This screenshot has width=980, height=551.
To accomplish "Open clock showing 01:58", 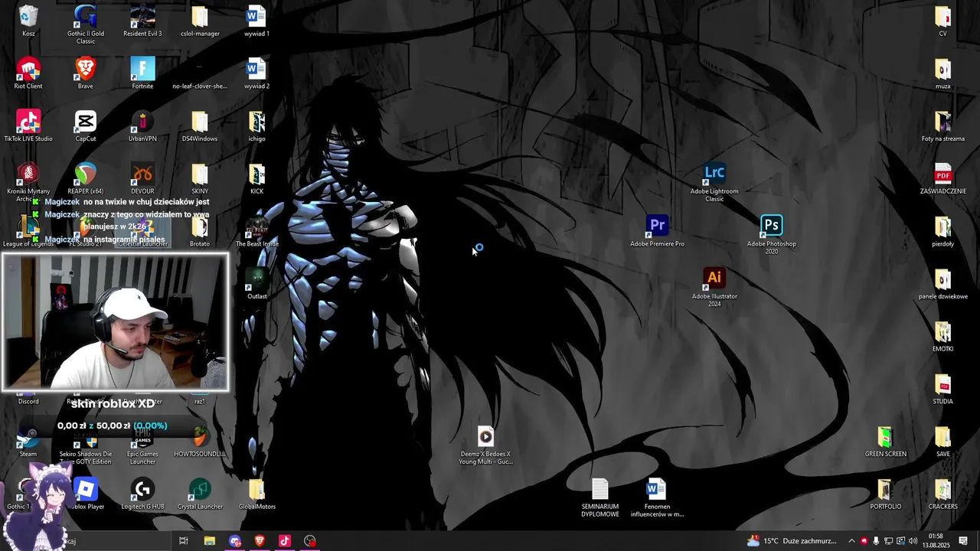I will (x=936, y=541).
